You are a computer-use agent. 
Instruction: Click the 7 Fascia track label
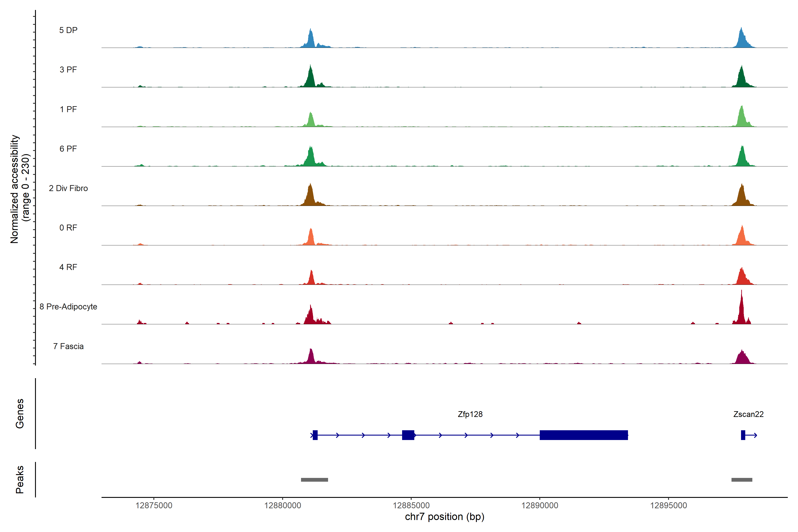point(68,346)
